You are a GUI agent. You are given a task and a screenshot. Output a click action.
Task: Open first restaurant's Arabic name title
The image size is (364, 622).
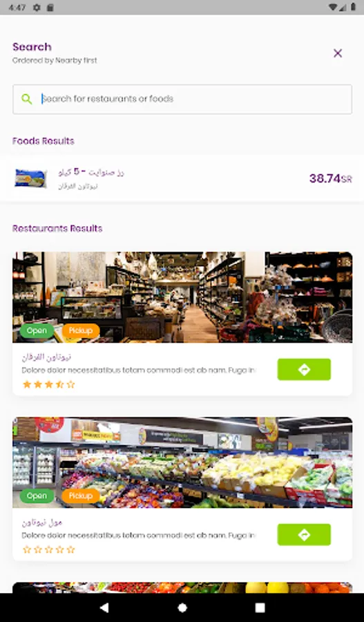[x=46, y=357]
